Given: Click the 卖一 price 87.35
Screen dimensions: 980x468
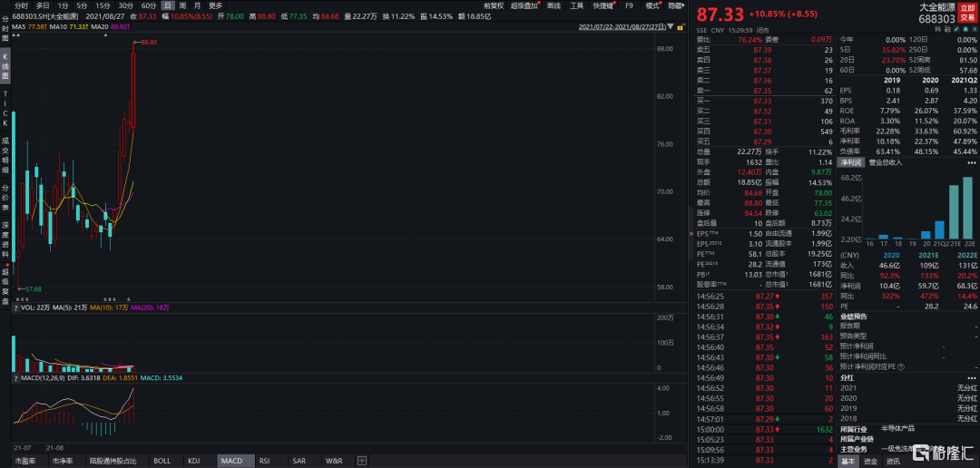Looking at the screenshot, I should tap(762, 90).
